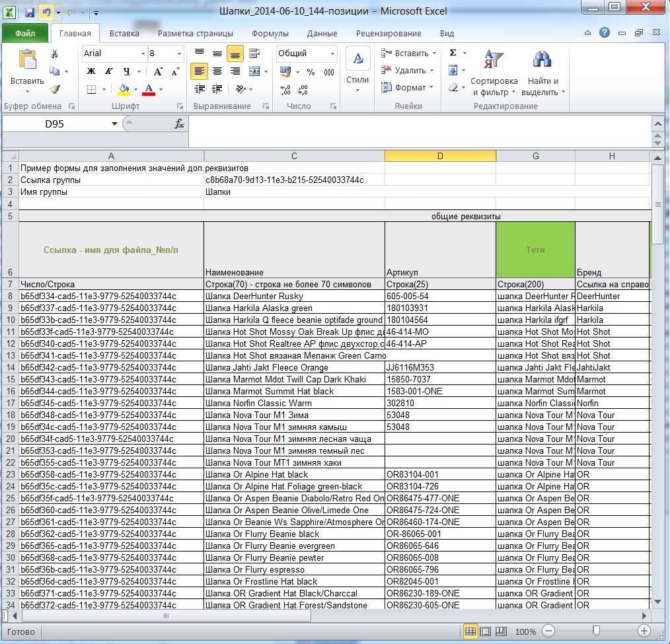Click the Wrap Text icon
Viewport: 670px width, 644px height.
[254, 54]
